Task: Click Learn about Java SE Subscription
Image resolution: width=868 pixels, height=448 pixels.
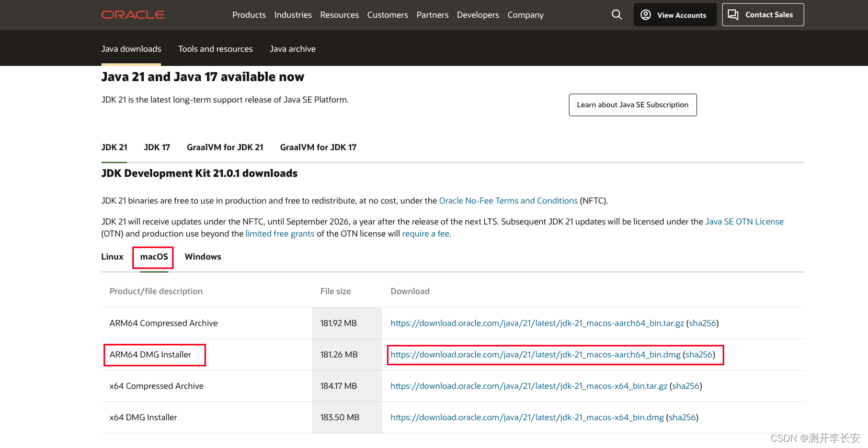Action: [x=633, y=105]
